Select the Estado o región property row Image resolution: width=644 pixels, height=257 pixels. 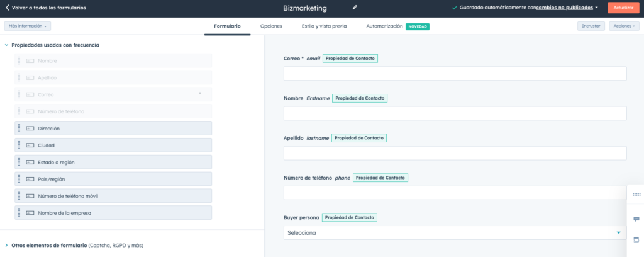113,162
